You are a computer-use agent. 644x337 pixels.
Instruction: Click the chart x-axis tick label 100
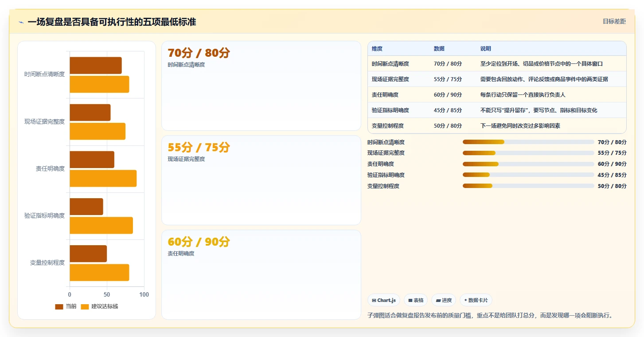(x=144, y=294)
